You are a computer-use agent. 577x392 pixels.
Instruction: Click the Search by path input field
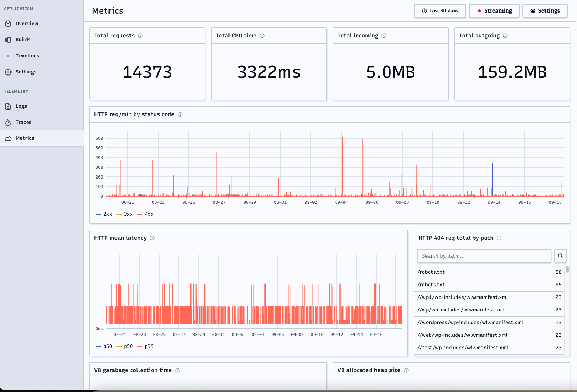tap(484, 256)
